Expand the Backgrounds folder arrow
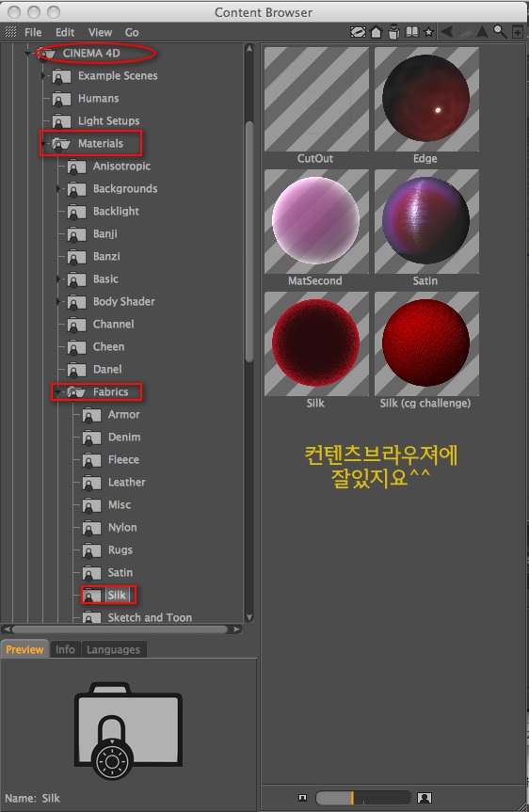This screenshot has width=529, height=812. point(58,188)
